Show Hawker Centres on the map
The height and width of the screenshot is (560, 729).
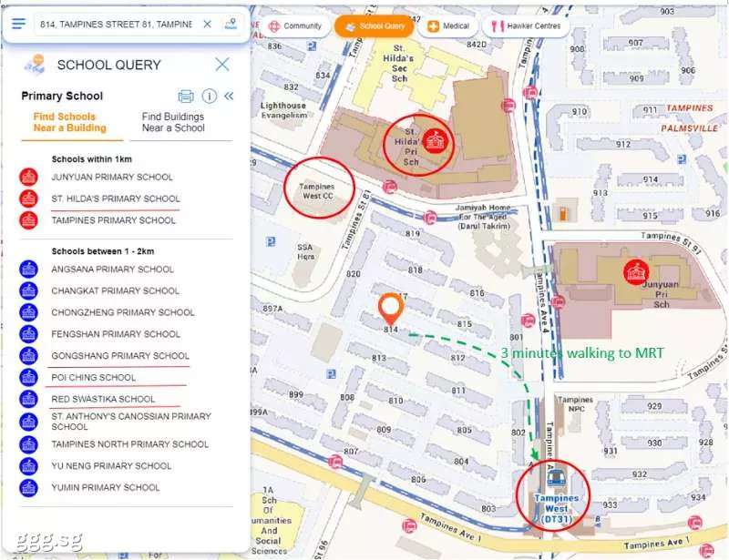click(x=526, y=26)
